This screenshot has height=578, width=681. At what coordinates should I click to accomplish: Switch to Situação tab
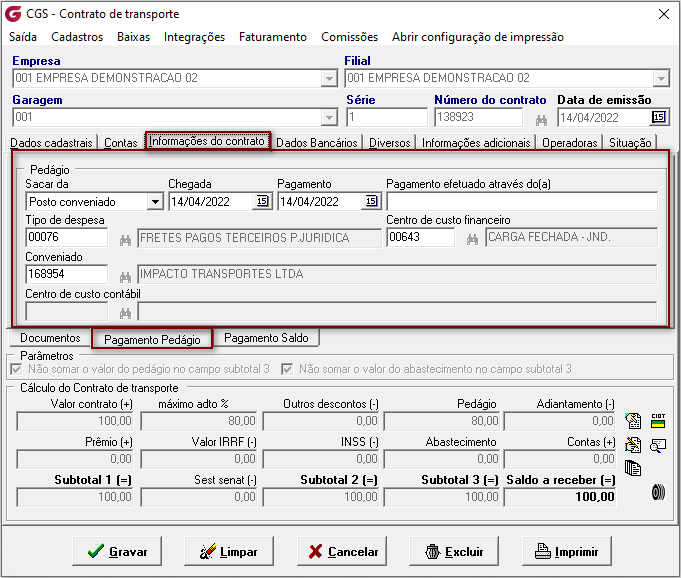click(x=630, y=143)
